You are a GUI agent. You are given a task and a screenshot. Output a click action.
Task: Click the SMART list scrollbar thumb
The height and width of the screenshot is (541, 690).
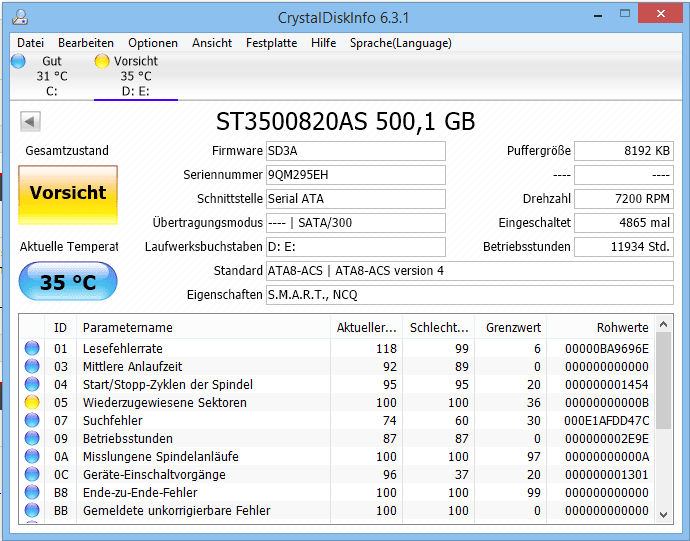(664, 380)
